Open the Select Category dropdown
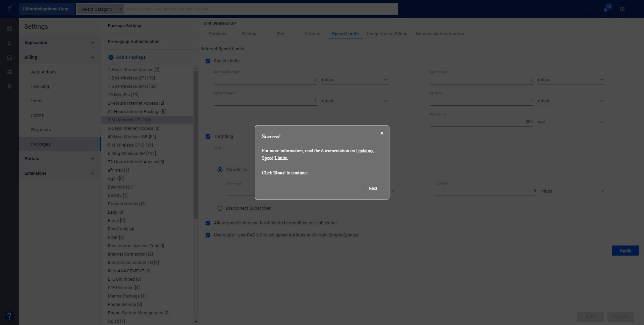 100,9
